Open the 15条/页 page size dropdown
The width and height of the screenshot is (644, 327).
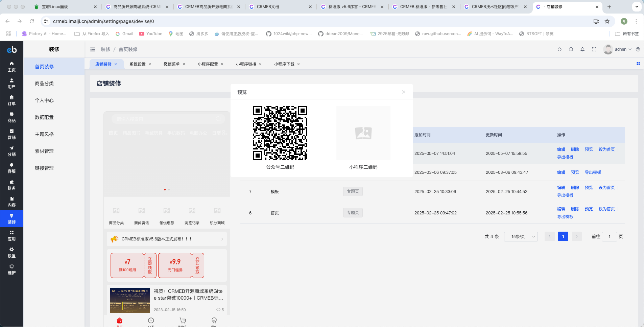[521, 237]
